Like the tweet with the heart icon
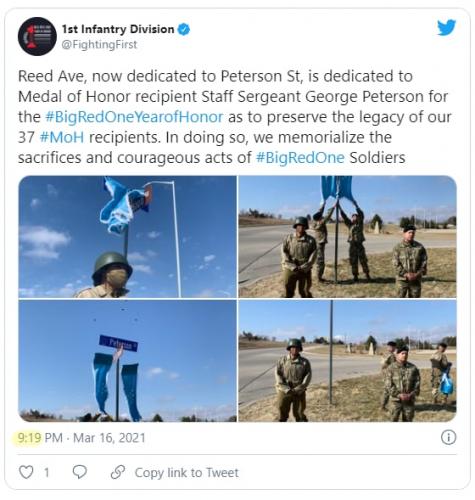 click(26, 472)
